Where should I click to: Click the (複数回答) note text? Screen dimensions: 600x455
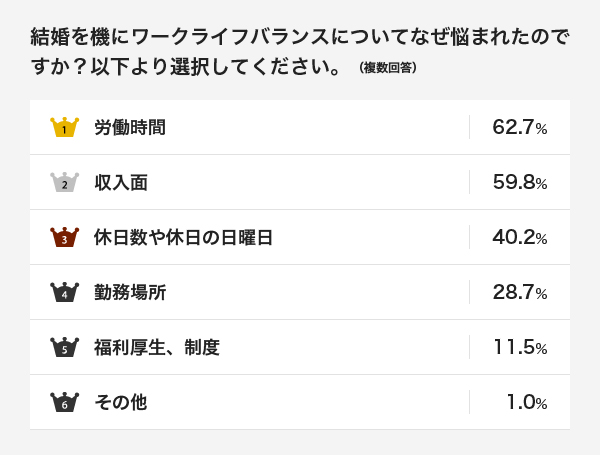[388, 68]
